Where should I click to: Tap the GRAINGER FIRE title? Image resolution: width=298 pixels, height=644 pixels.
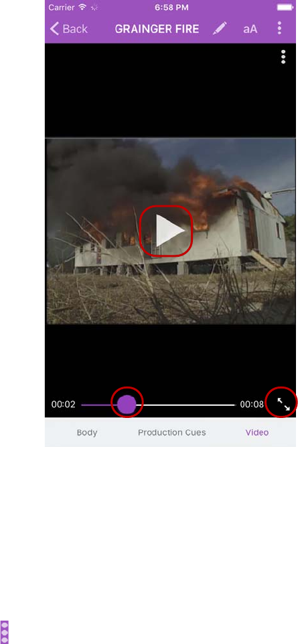157,29
